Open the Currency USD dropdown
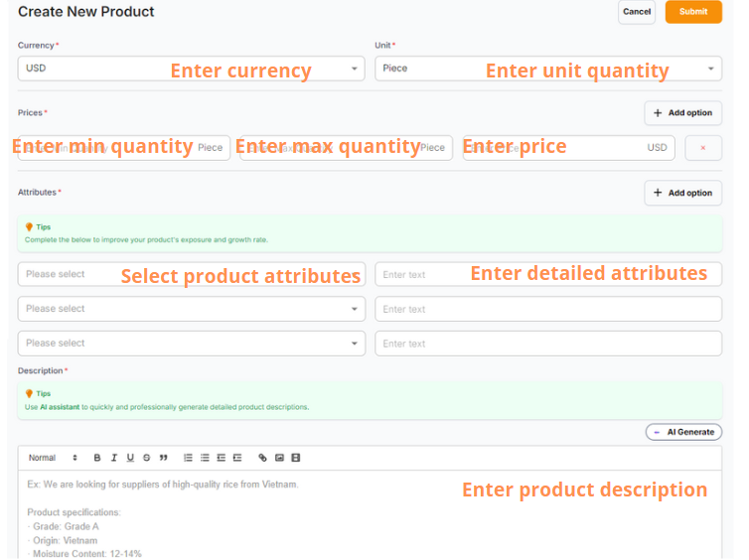The width and height of the screenshot is (749, 560). pos(191,69)
